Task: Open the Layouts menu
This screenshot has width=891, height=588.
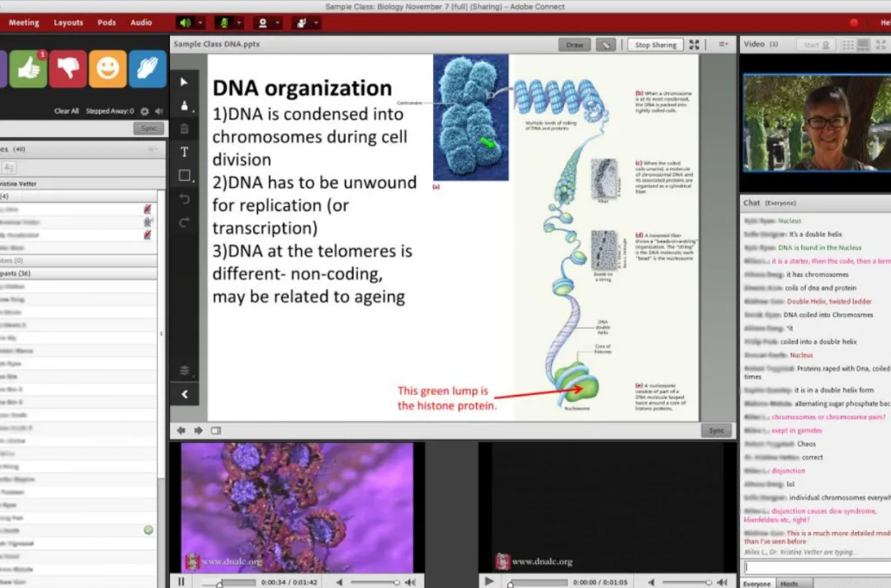Action: [68, 22]
